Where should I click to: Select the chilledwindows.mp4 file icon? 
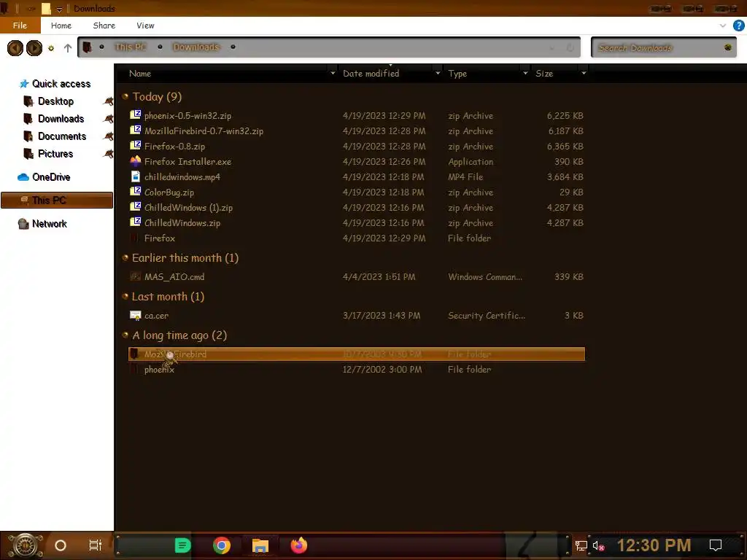[136, 176]
